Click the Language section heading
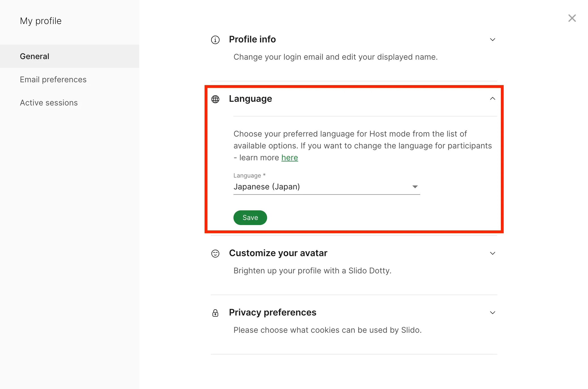 pyautogui.click(x=250, y=99)
